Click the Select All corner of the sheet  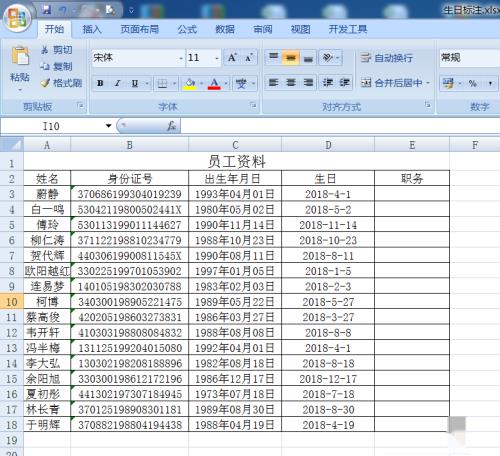pos(12,145)
